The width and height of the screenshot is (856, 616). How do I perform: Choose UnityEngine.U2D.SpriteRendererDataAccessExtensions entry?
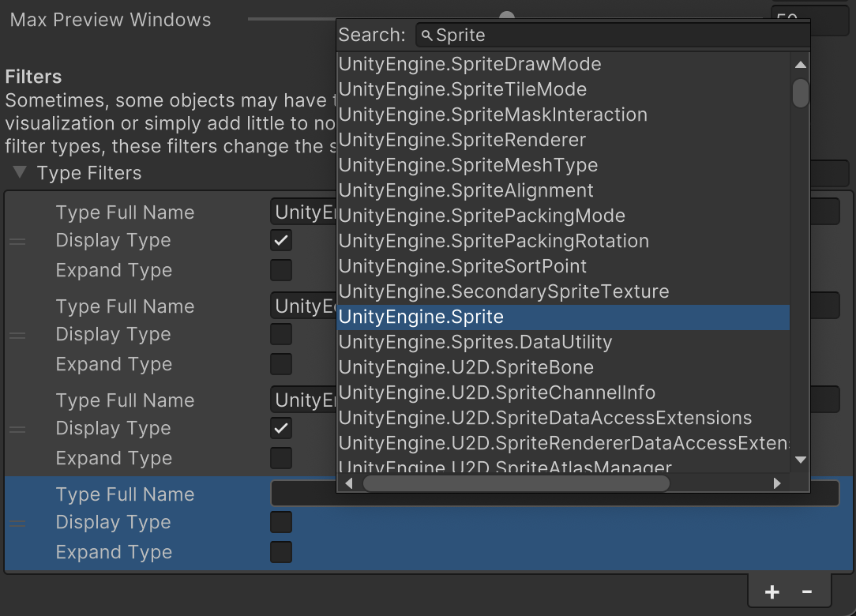pyautogui.click(x=563, y=443)
